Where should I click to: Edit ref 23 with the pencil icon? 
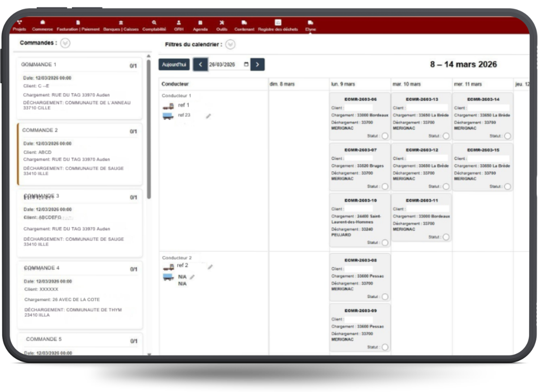click(208, 116)
